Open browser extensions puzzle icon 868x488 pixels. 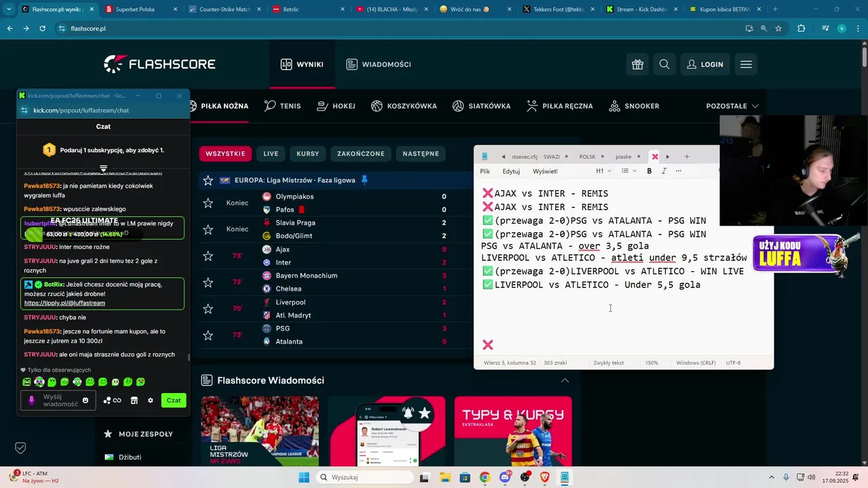pyautogui.click(x=801, y=28)
